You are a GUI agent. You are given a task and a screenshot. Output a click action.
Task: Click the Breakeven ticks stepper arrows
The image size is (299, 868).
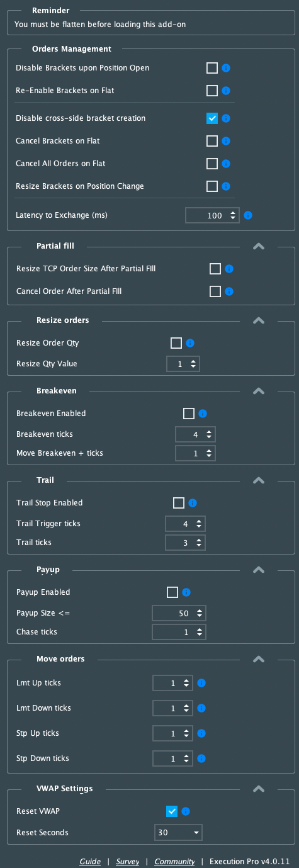point(209,434)
